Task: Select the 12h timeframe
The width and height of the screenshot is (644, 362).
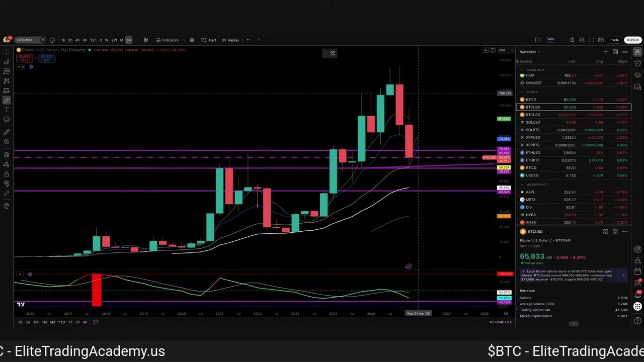Action: point(93,40)
